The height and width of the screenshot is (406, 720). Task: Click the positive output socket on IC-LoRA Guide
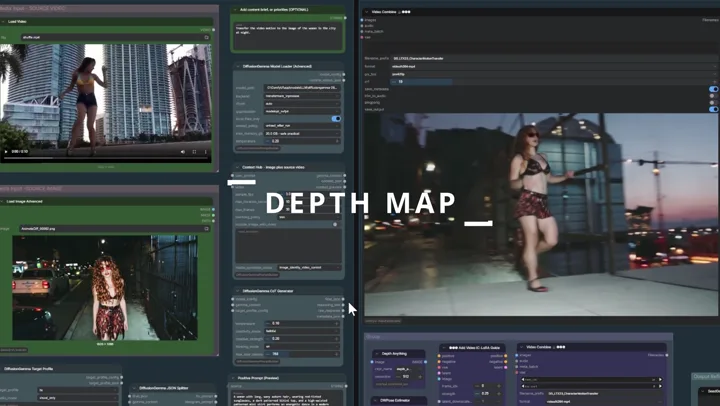(x=506, y=355)
